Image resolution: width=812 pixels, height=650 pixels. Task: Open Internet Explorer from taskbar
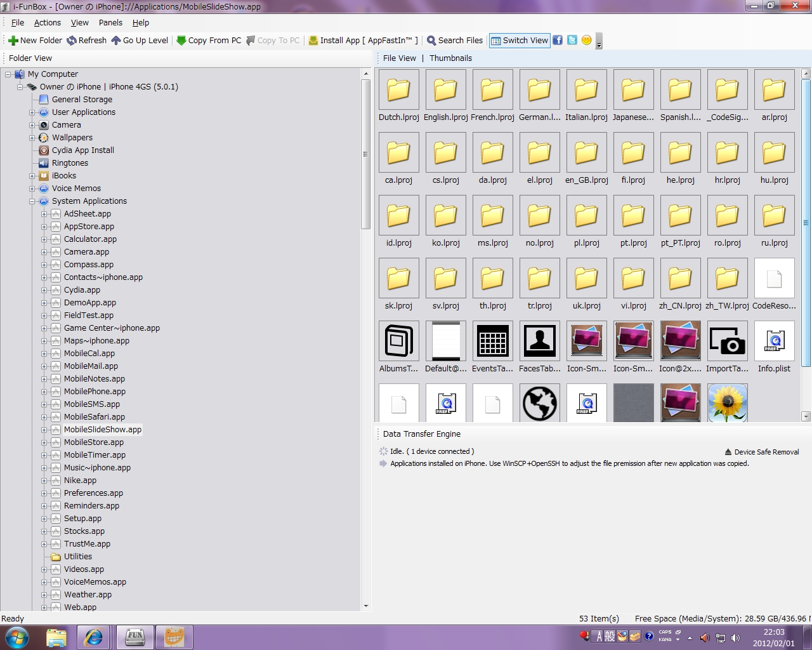click(x=94, y=637)
